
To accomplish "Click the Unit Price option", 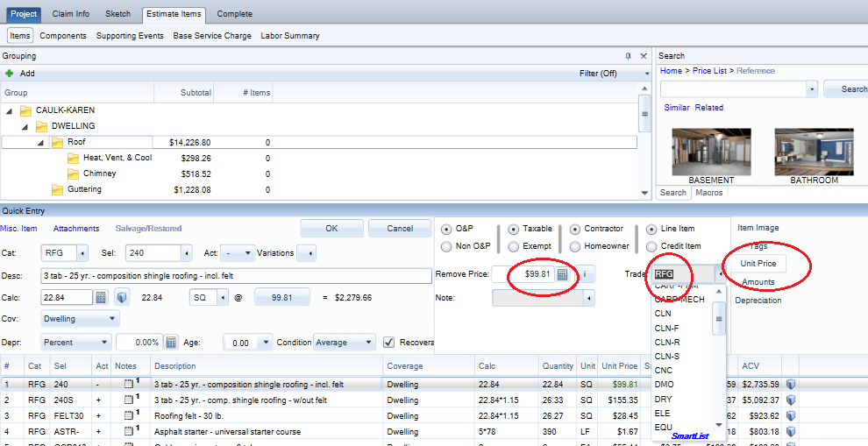I will pos(758,264).
